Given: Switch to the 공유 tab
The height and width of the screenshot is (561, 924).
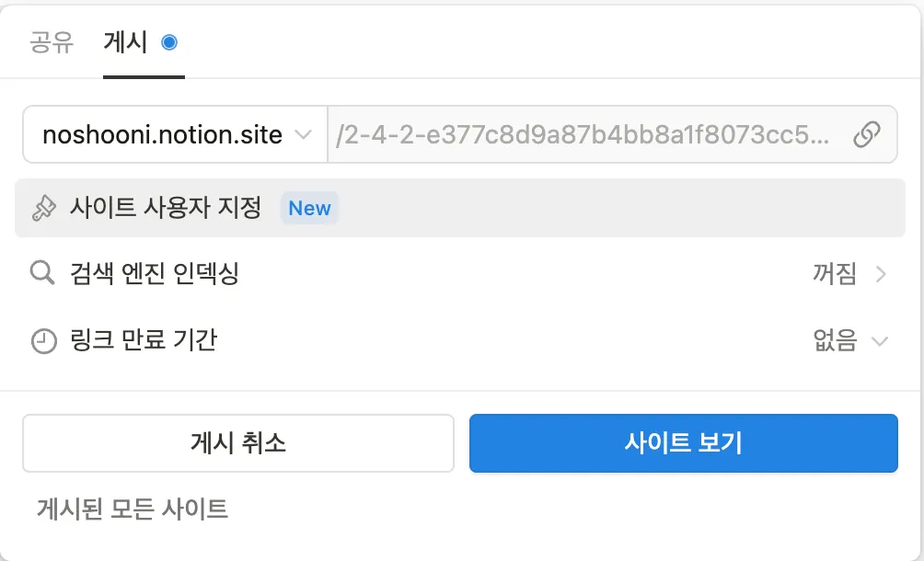Looking at the screenshot, I should tap(52, 42).
